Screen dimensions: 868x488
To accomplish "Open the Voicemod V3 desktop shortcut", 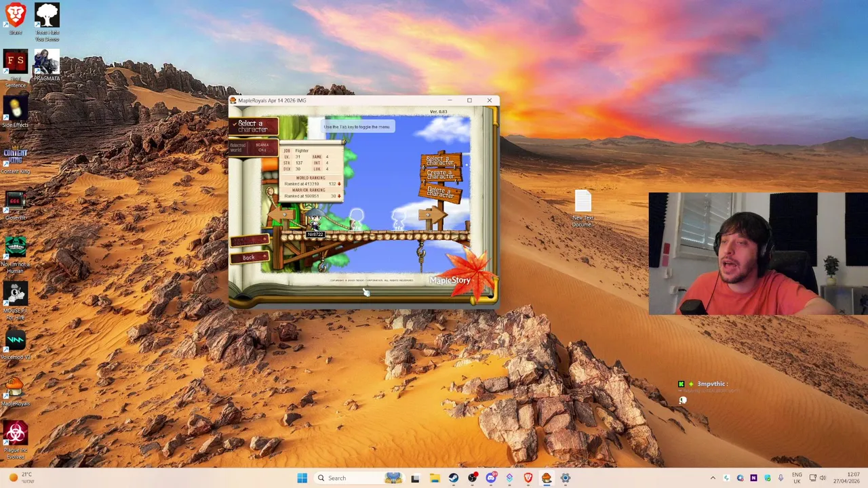I will click(x=16, y=344).
